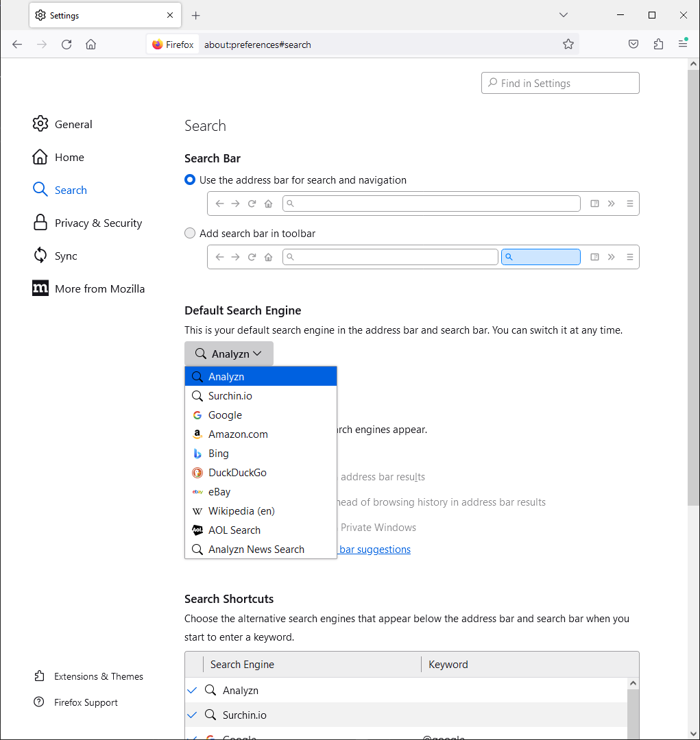The height and width of the screenshot is (740, 700).
Task: Open More from Mozilla page
Action: point(88,288)
